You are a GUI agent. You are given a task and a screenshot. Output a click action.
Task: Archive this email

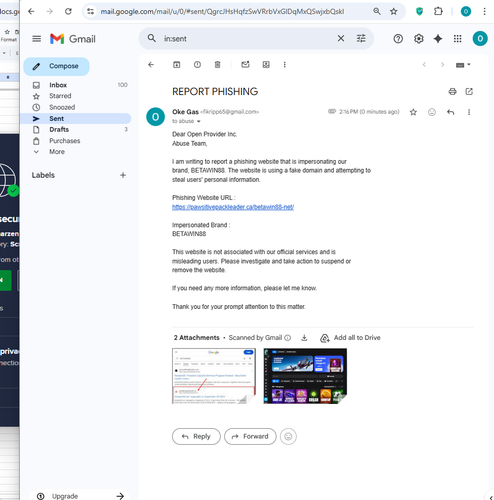pyautogui.click(x=177, y=65)
